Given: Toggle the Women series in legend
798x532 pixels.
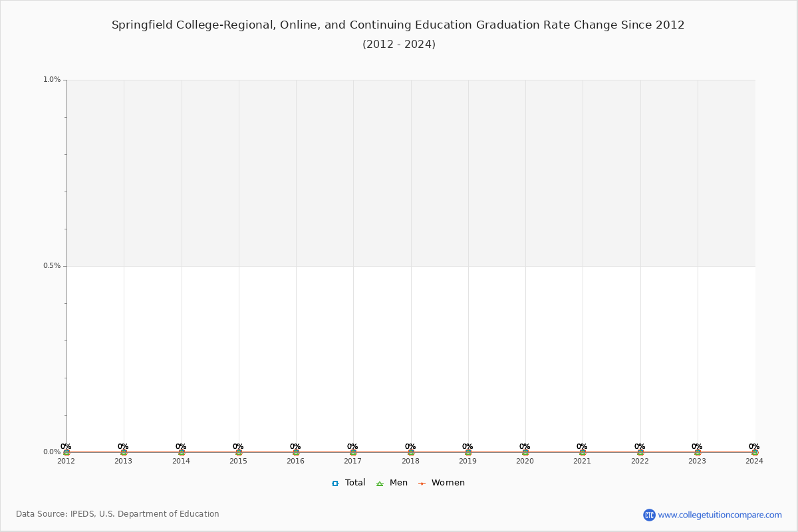Looking at the screenshot, I should point(442,483).
